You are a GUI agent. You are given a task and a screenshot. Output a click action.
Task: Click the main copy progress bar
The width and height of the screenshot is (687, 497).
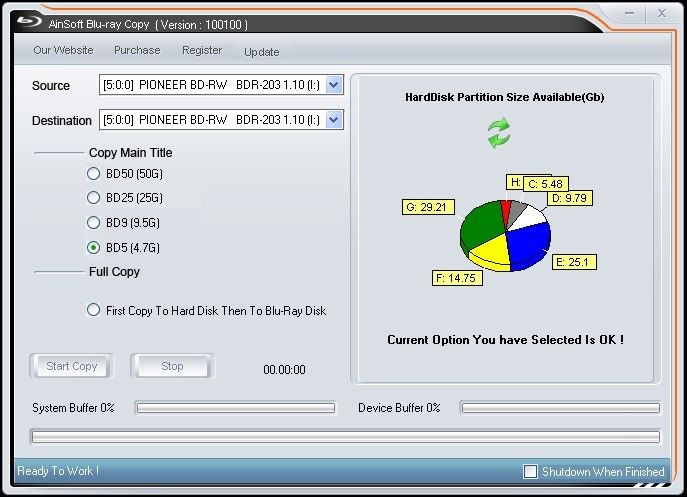pyautogui.click(x=346, y=437)
